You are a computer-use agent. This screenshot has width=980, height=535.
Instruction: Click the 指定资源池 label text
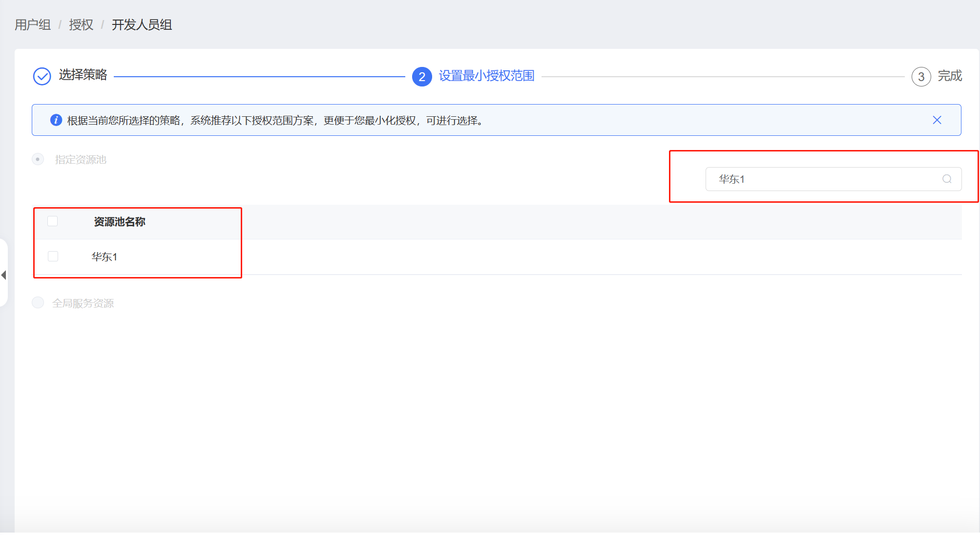81,160
